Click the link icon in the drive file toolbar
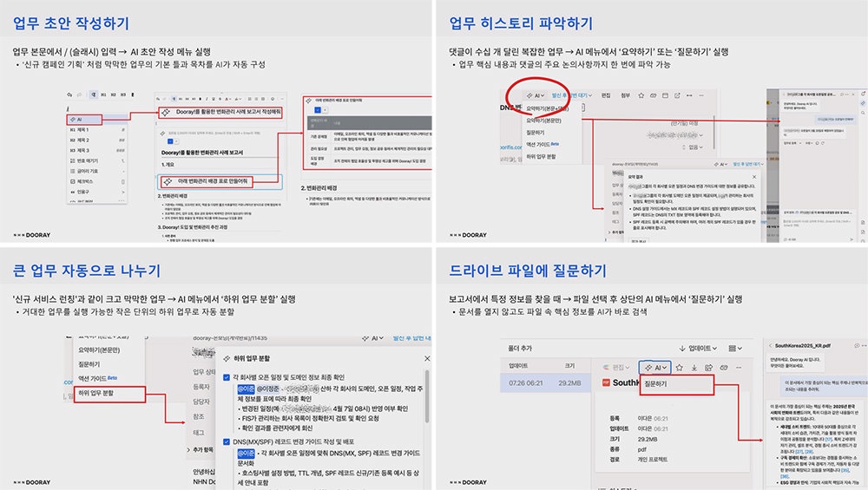 724,368
